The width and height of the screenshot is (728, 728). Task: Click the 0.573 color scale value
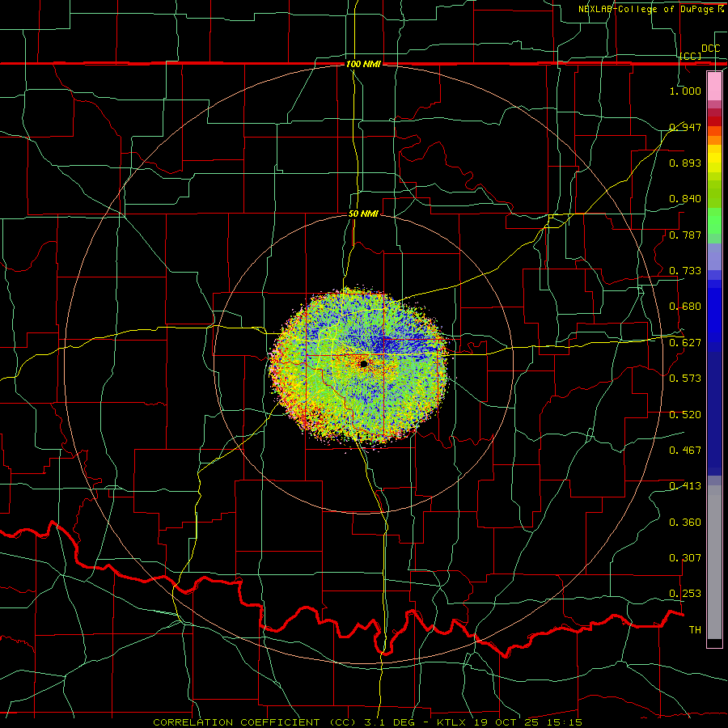coord(685,379)
